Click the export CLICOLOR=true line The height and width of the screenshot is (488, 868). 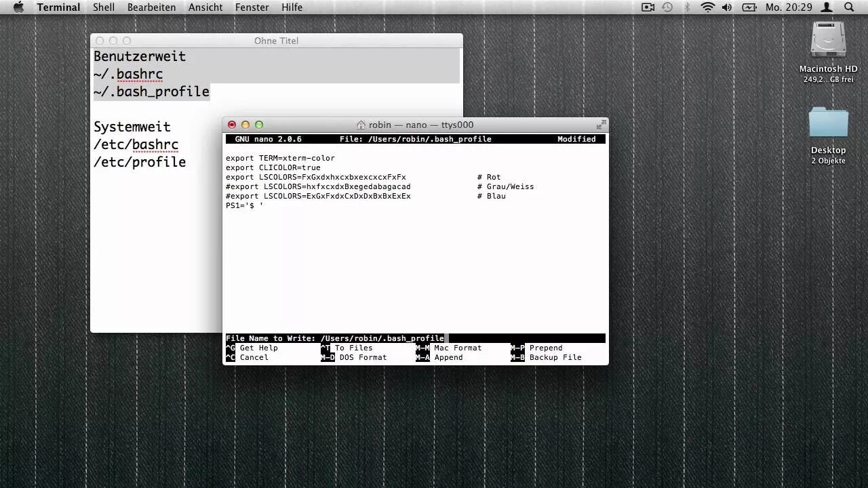pyautogui.click(x=273, y=167)
